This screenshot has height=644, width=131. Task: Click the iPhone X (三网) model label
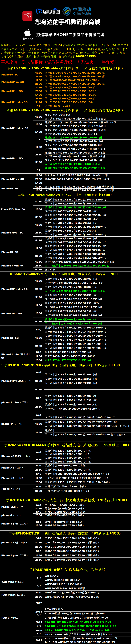coord(10,489)
